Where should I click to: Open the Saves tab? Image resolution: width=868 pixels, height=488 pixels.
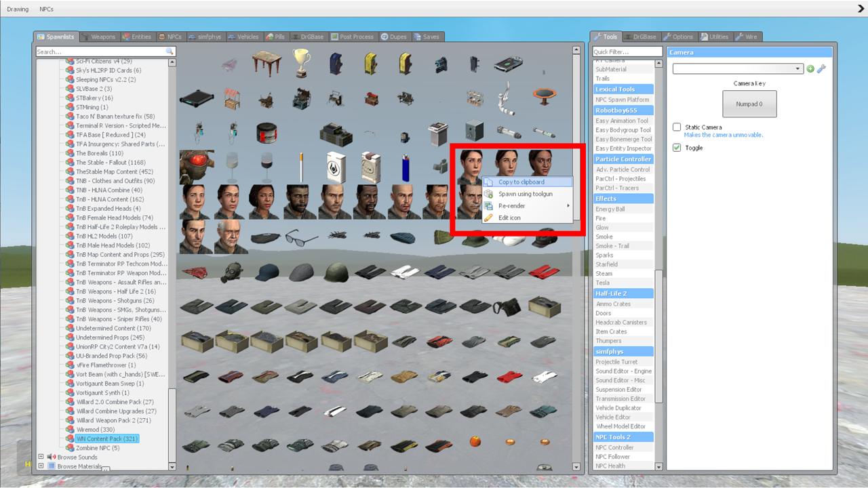point(427,37)
